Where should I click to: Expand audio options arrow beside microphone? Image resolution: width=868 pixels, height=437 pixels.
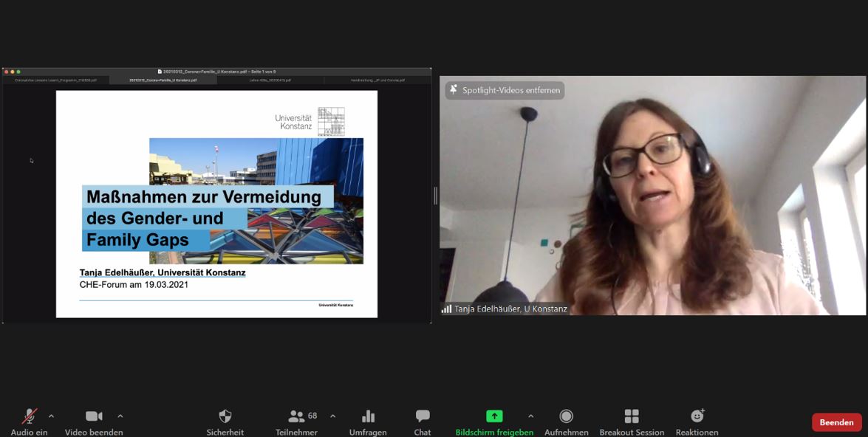[x=51, y=416]
